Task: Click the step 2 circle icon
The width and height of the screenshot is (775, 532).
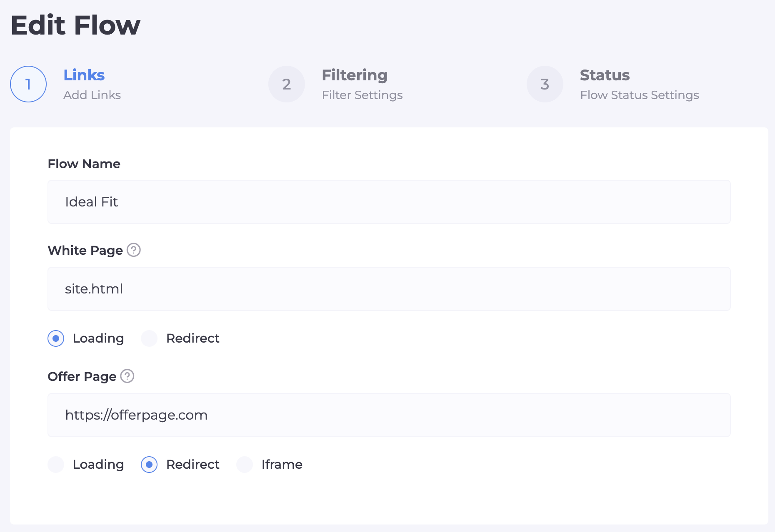Action: (287, 84)
